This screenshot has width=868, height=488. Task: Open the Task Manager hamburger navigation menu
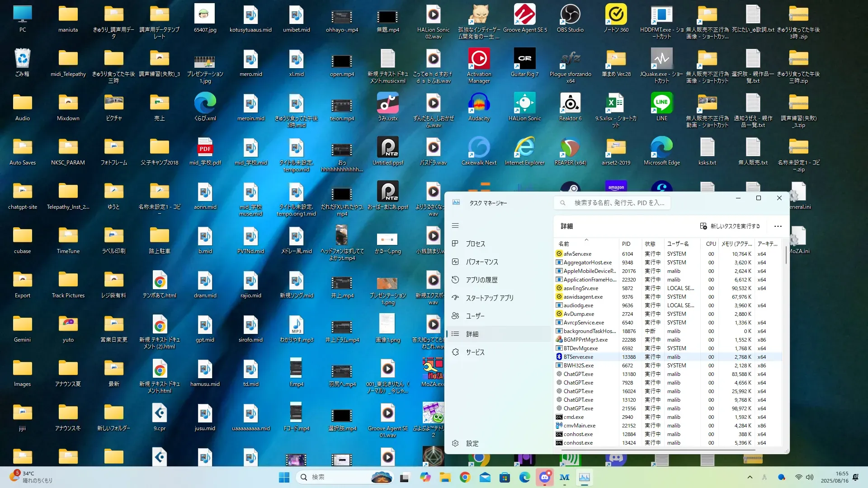(x=455, y=225)
